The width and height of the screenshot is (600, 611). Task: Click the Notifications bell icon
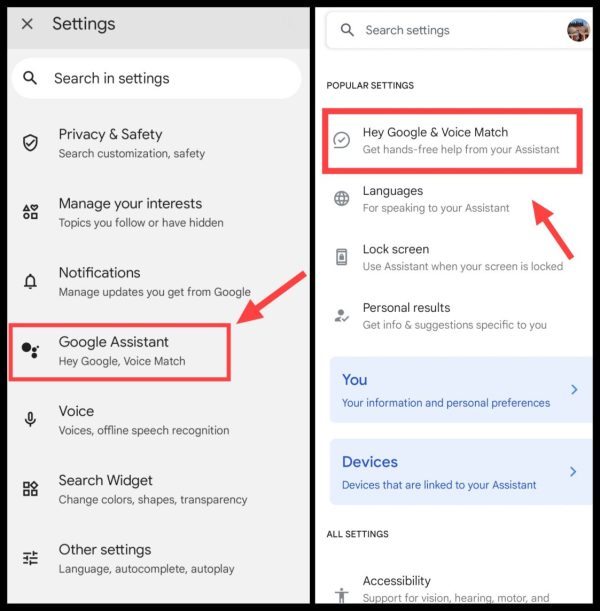pos(30,281)
